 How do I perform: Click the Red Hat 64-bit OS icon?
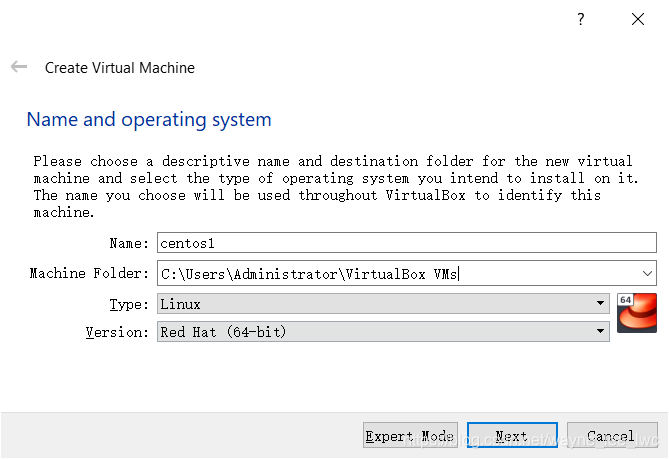(x=637, y=313)
